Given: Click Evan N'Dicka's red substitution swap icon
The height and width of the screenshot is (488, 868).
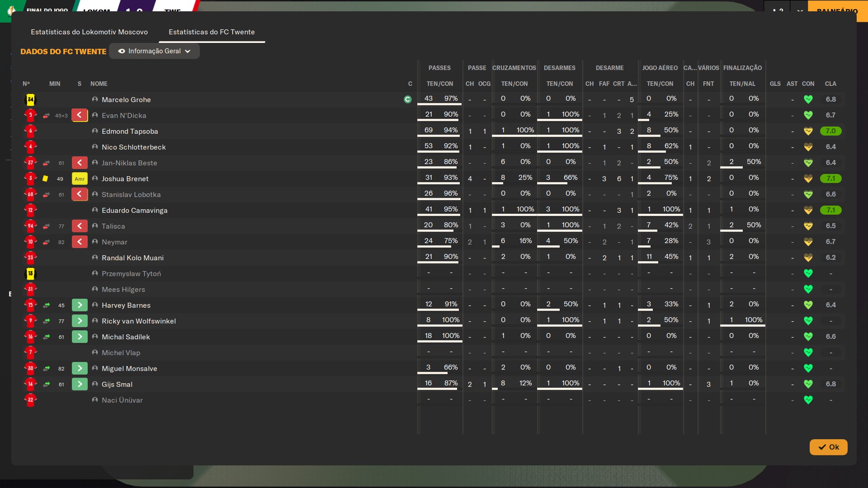Looking at the screenshot, I should (x=46, y=116).
